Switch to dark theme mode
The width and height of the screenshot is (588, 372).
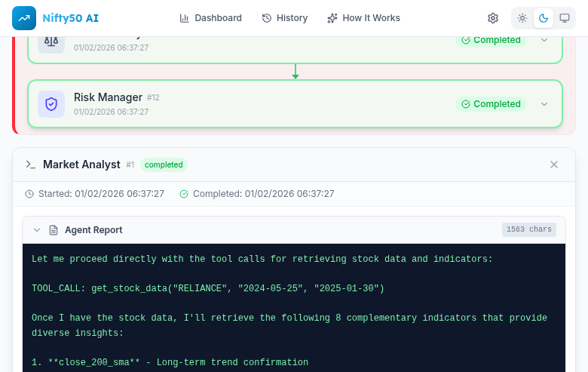pos(544,18)
